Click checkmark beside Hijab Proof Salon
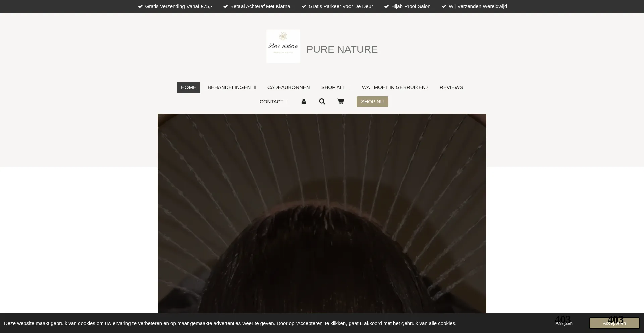This screenshot has width=644, height=333. [x=386, y=6]
